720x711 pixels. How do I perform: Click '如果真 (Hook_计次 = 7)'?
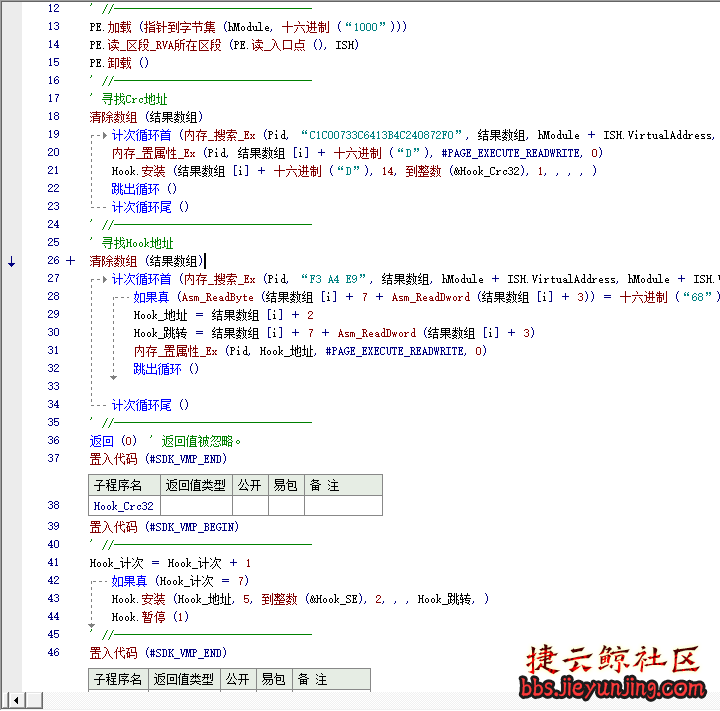(180, 581)
